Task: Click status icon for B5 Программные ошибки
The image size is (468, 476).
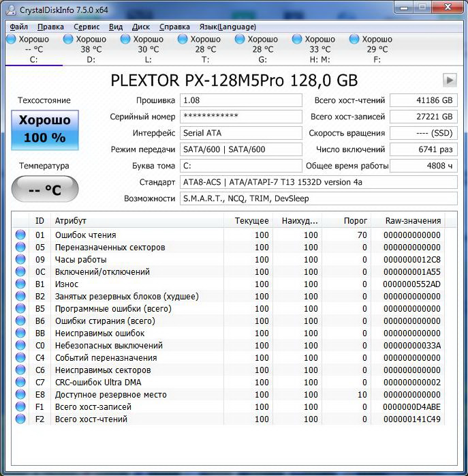Action: point(20,308)
